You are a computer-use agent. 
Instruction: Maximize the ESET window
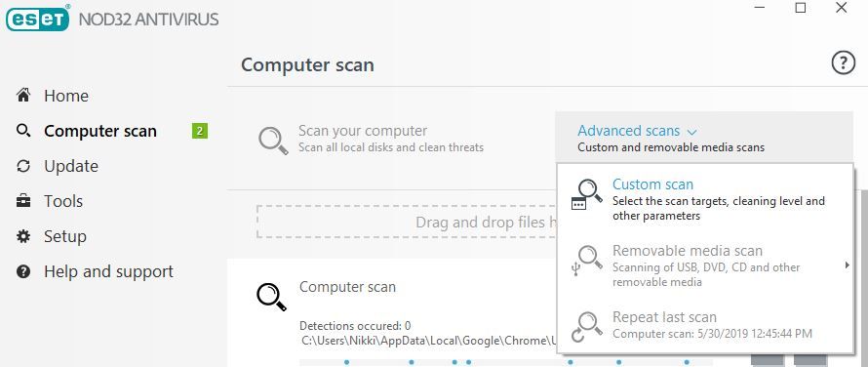tap(801, 8)
